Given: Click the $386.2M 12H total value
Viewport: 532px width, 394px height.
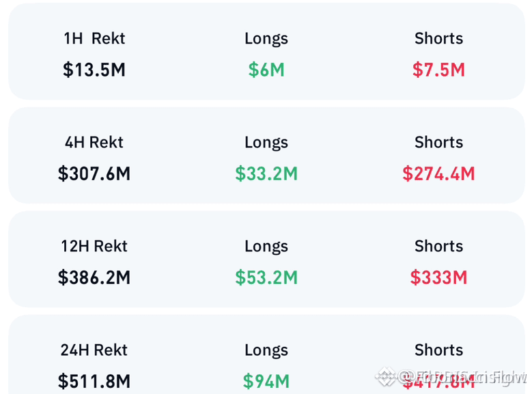Looking at the screenshot, I should 94,278.
